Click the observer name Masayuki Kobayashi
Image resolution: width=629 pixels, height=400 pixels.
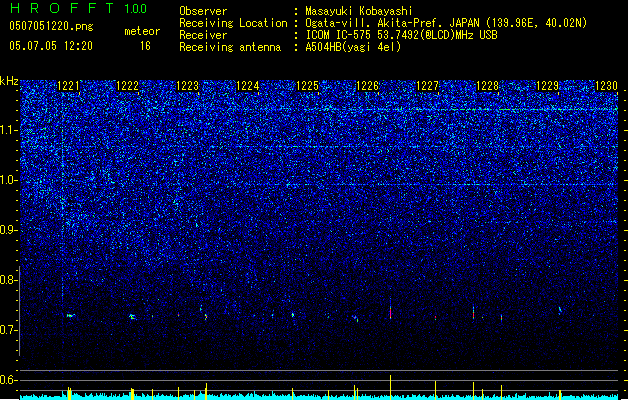coord(359,11)
